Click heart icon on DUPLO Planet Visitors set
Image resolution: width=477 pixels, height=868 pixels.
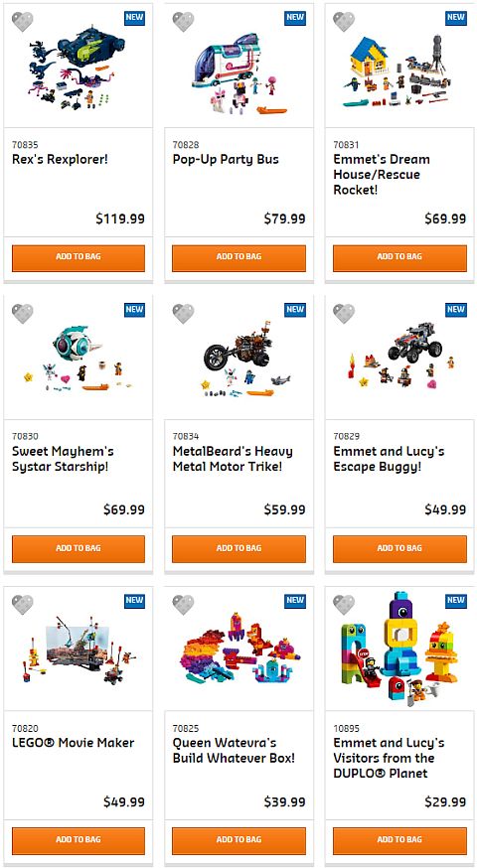[344, 605]
